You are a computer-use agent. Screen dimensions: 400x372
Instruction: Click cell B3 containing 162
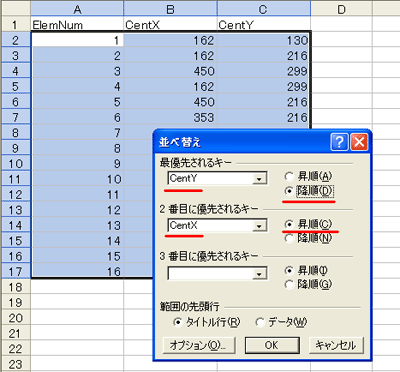tap(170, 56)
